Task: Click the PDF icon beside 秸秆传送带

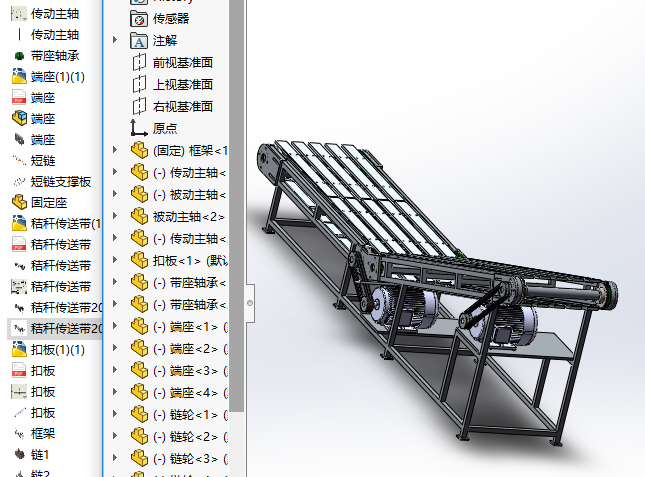Action: (x=19, y=244)
